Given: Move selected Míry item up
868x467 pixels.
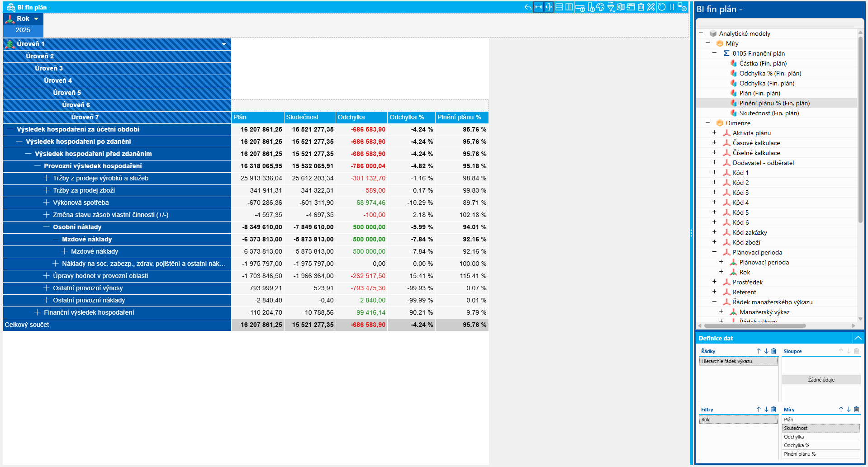Looking at the screenshot, I should click(x=841, y=410).
